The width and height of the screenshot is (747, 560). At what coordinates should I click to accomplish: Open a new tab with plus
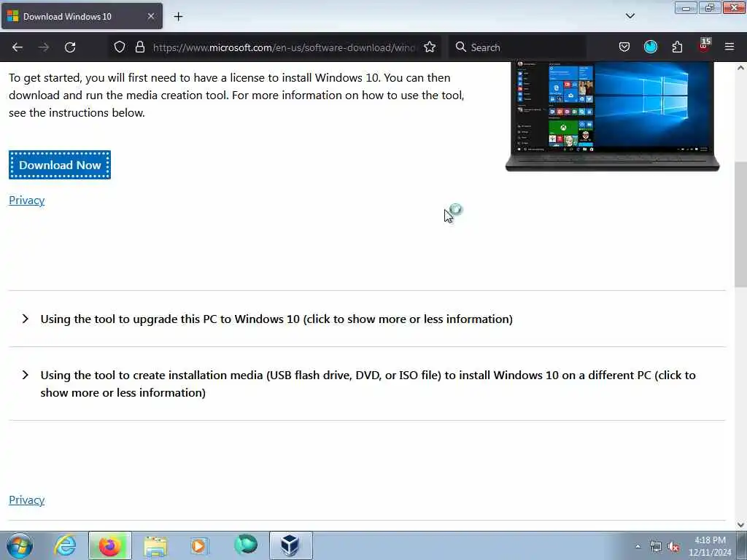[x=178, y=17]
